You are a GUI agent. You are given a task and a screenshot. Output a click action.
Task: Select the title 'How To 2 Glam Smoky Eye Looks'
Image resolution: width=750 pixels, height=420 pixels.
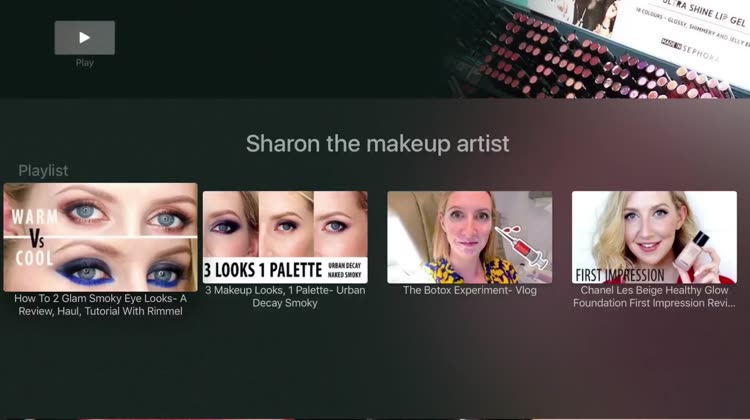click(x=100, y=305)
